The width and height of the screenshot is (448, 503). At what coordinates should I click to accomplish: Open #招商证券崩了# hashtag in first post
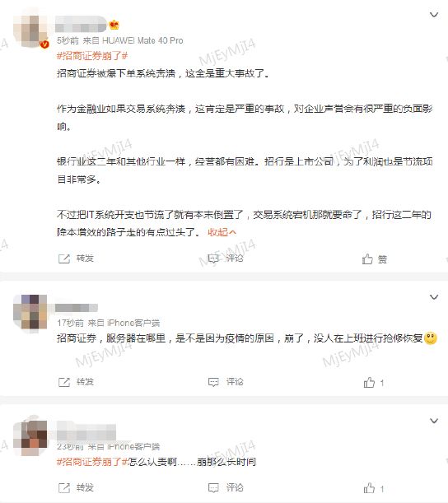[92, 56]
